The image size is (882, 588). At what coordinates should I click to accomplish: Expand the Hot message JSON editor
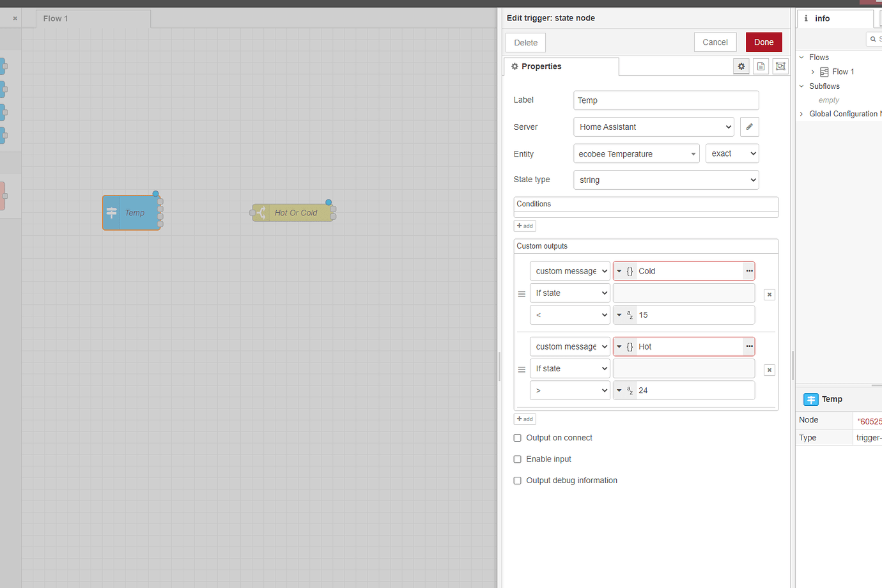coord(749,346)
